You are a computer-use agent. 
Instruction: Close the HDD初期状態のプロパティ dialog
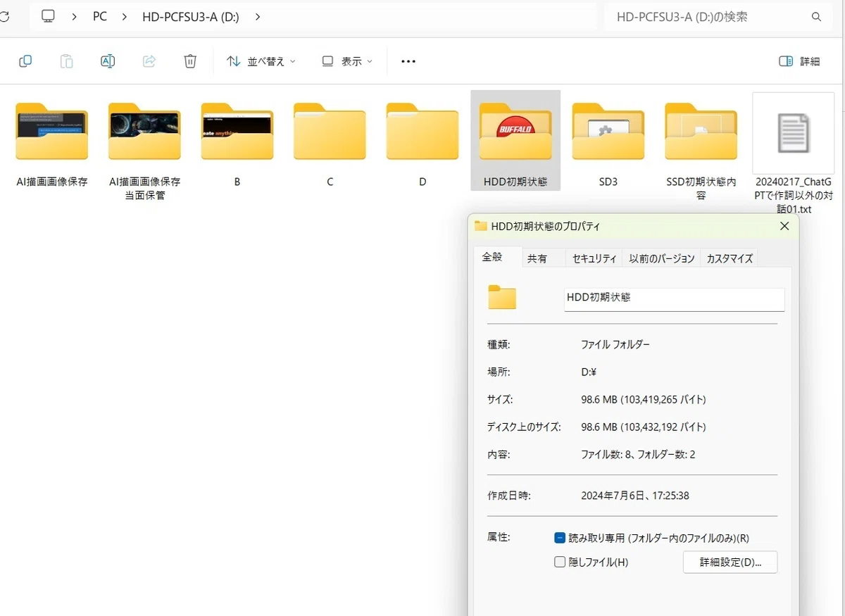coord(784,226)
